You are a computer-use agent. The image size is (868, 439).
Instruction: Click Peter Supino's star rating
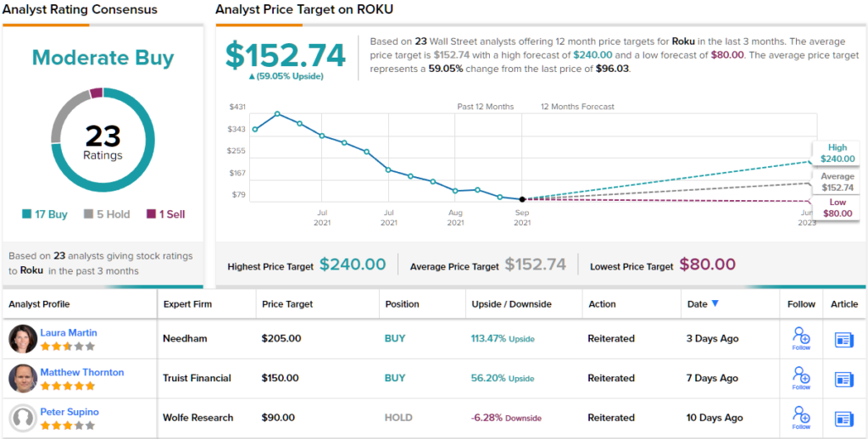pyautogui.click(x=68, y=425)
